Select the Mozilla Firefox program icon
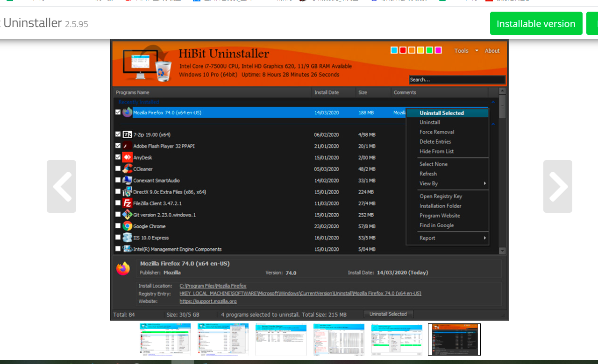 [128, 112]
